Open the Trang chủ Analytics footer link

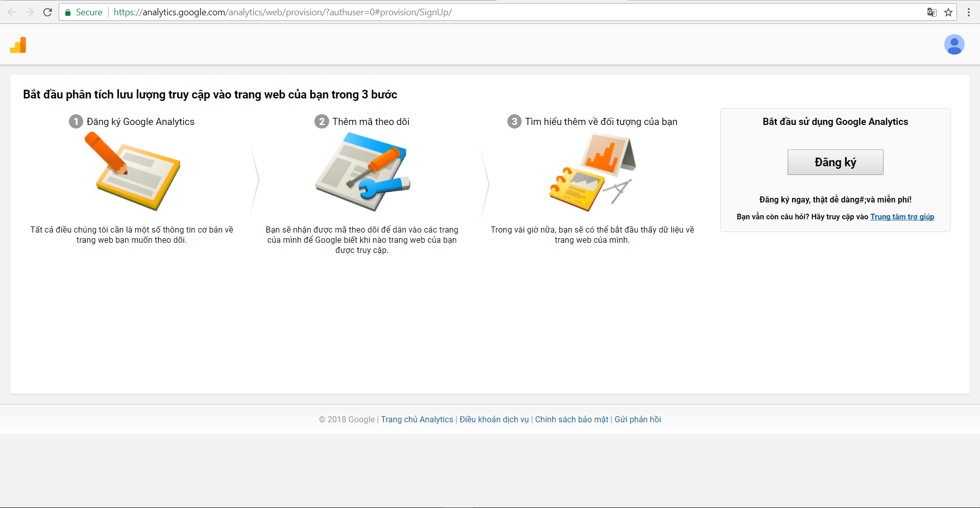pyautogui.click(x=417, y=419)
